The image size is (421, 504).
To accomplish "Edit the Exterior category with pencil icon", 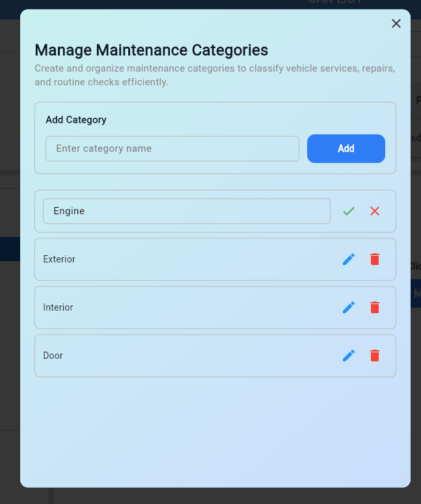I will [349, 259].
